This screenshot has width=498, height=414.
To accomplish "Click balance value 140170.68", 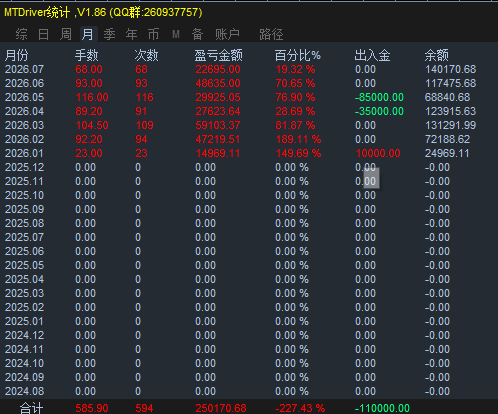I will pyautogui.click(x=450, y=69).
